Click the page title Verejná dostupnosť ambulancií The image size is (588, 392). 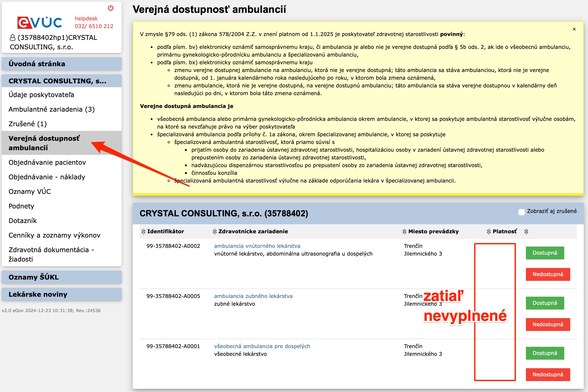pyautogui.click(x=209, y=9)
